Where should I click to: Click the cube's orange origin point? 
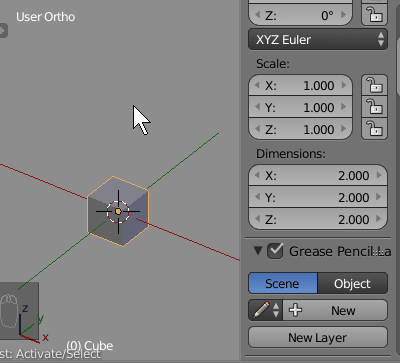[x=118, y=211]
